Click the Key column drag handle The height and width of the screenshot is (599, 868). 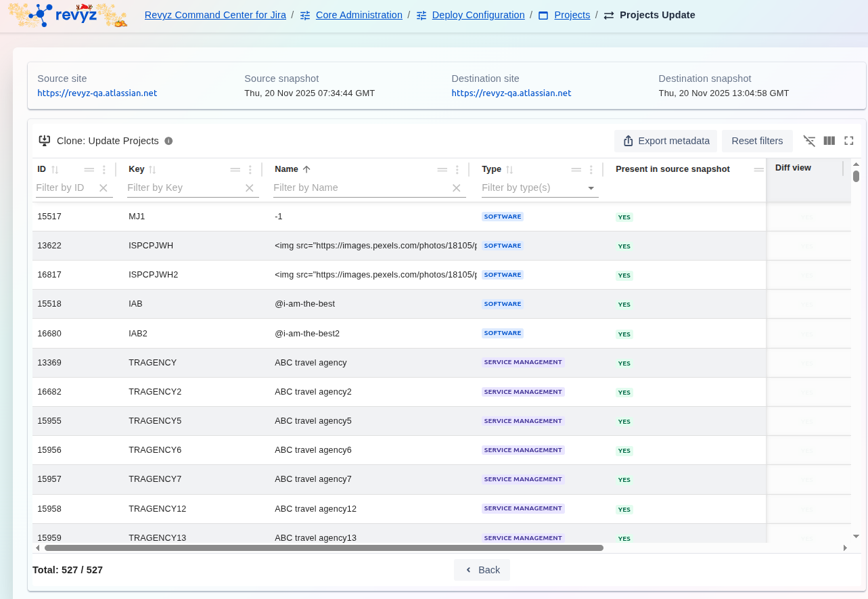click(235, 170)
